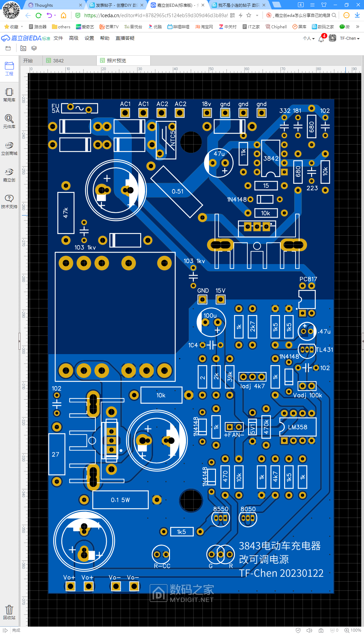Click the shield icon in the status bar
This screenshot has width=364, height=634.
[298, 630]
